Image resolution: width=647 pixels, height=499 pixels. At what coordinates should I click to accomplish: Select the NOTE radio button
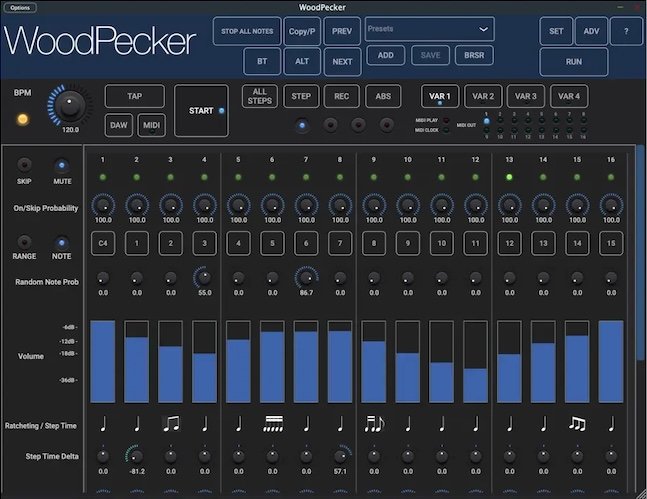coord(62,242)
